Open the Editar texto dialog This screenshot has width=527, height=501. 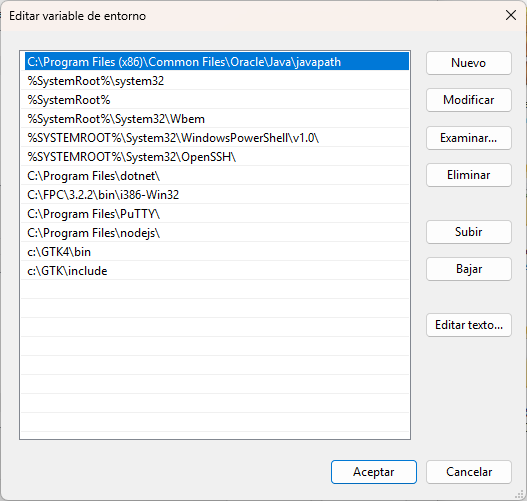(469, 325)
